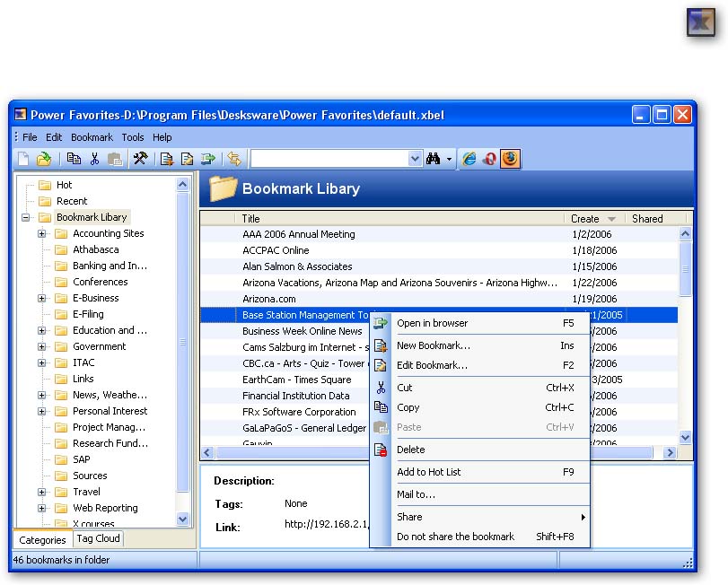Select Add to Hot List
This screenshot has height=585, width=728.
click(434, 472)
